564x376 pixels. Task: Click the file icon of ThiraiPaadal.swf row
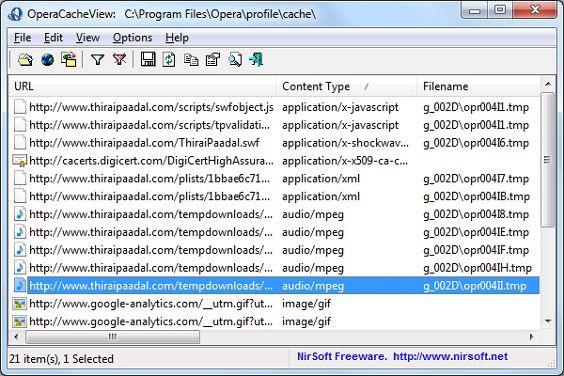(20, 142)
